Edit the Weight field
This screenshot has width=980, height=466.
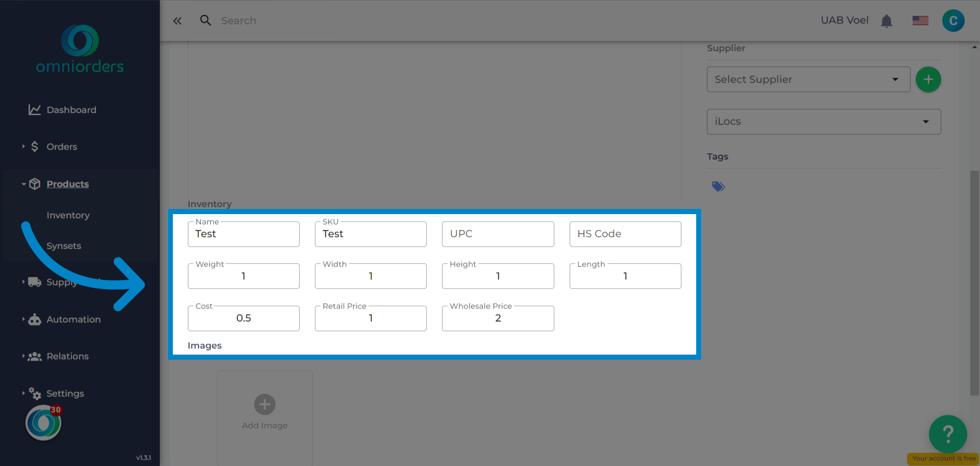click(x=243, y=276)
